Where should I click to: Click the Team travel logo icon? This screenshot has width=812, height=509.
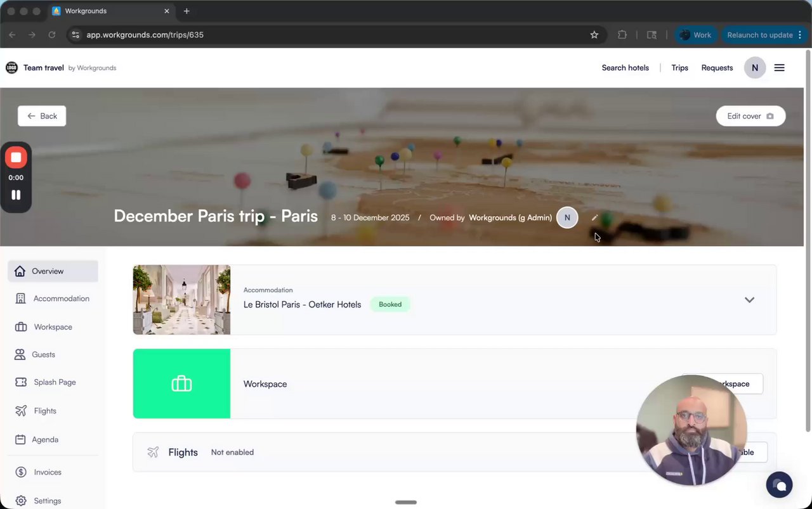[11, 68]
